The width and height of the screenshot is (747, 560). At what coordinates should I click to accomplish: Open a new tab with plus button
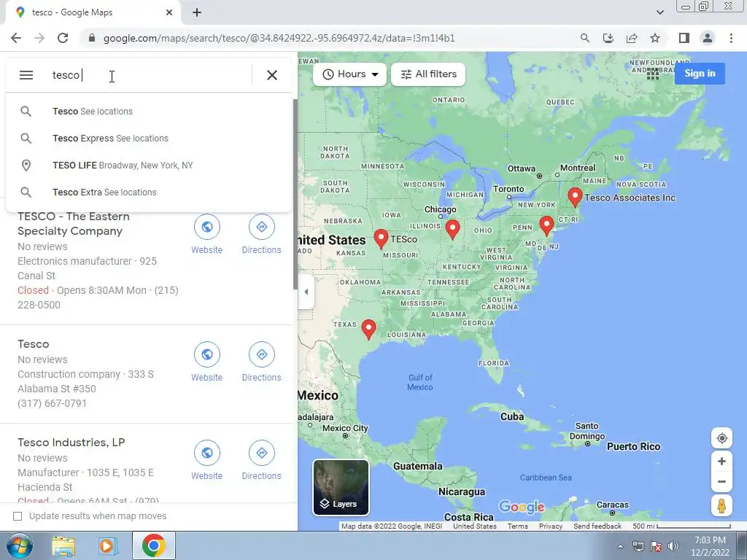pos(197,12)
